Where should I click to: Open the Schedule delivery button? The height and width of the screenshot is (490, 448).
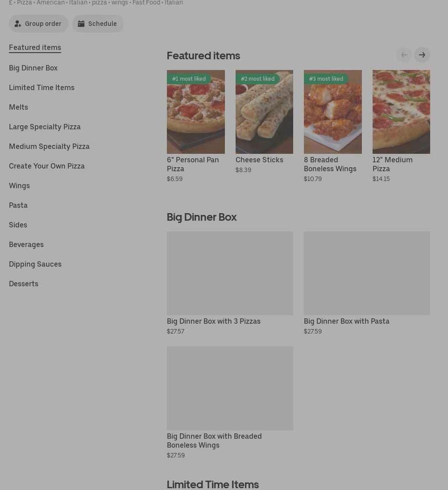point(98,24)
